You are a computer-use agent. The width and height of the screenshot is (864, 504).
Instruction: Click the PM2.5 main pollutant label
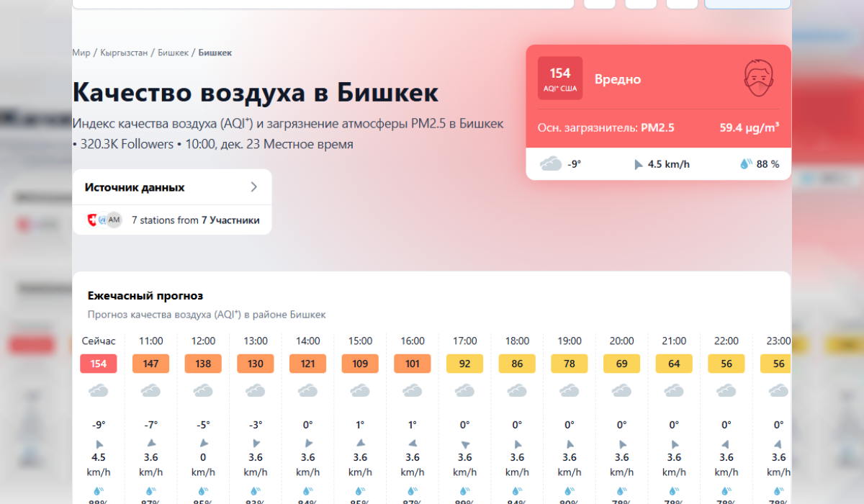pyautogui.click(x=657, y=128)
